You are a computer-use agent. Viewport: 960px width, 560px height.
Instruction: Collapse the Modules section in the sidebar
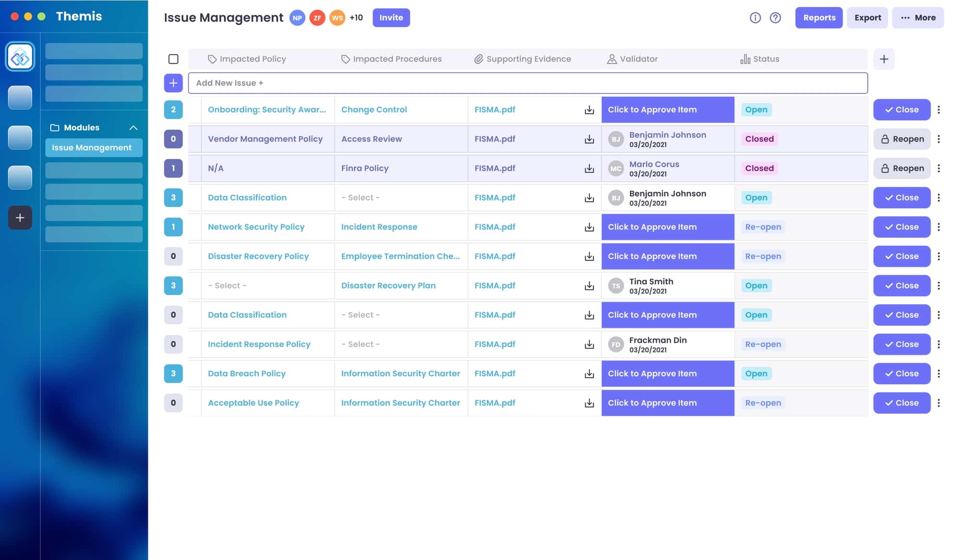tap(134, 128)
